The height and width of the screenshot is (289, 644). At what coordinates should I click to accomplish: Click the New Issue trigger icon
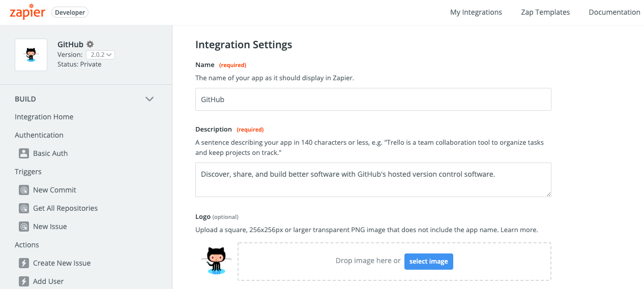pos(24,227)
